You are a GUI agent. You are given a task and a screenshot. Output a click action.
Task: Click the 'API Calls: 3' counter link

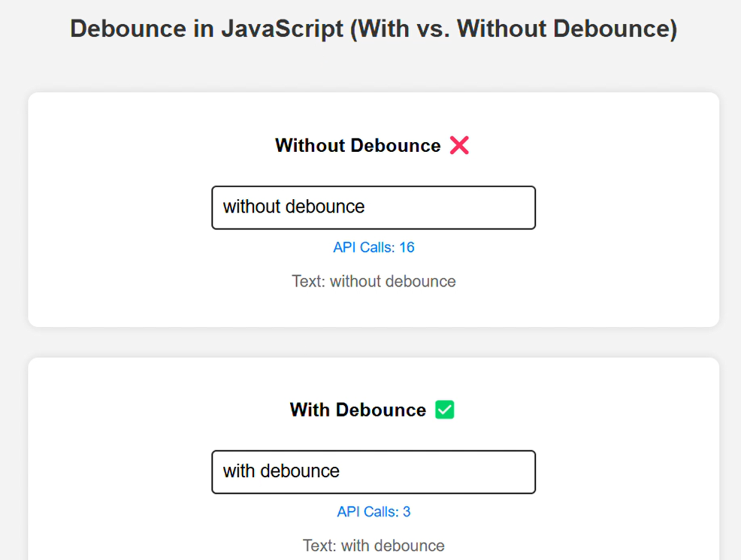tap(374, 511)
